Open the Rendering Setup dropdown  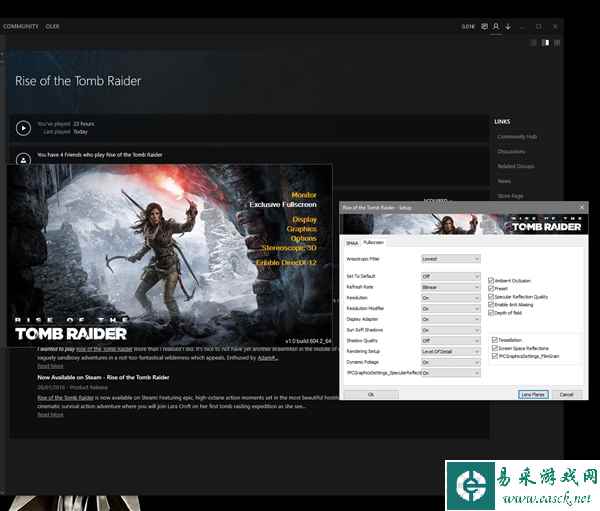[451, 351]
